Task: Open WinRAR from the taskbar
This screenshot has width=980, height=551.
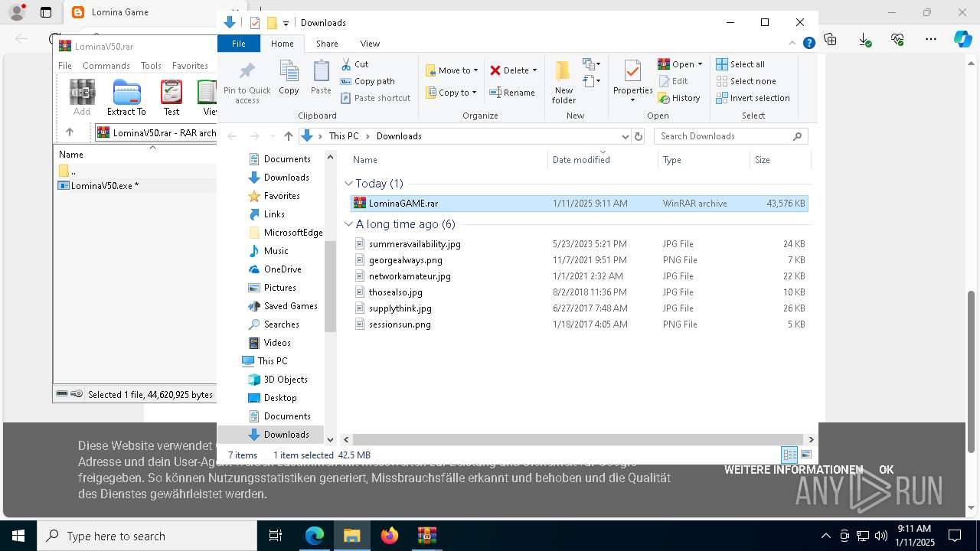Action: (426, 536)
